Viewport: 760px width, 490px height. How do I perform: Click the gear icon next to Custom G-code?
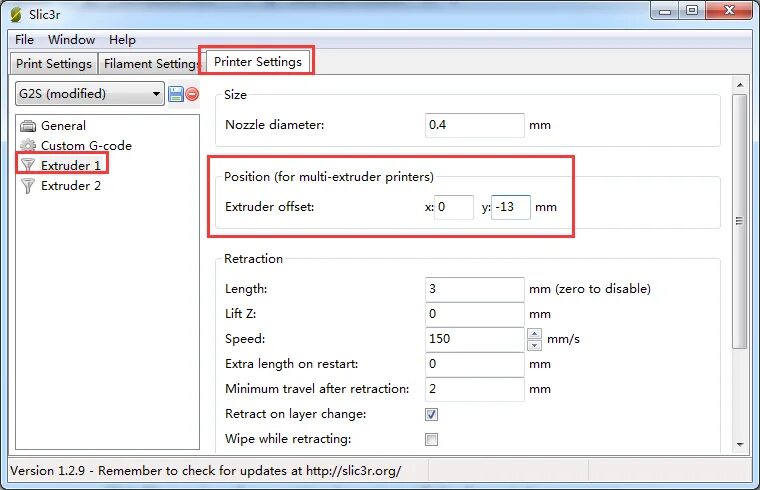click(28, 146)
